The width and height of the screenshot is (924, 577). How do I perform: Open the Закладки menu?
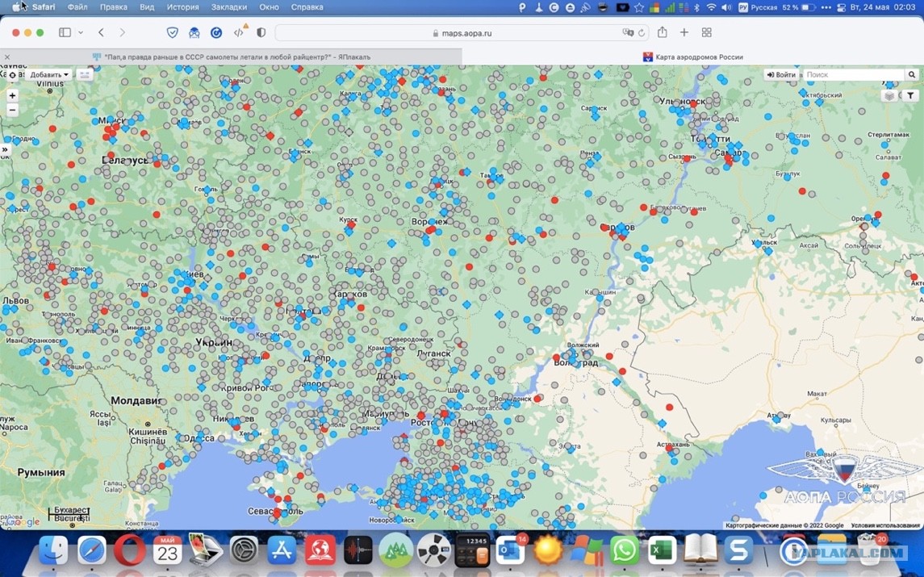[x=229, y=7]
